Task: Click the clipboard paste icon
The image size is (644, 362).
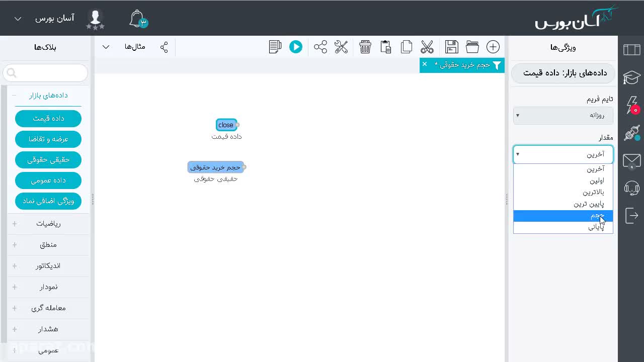Action: 386,47
